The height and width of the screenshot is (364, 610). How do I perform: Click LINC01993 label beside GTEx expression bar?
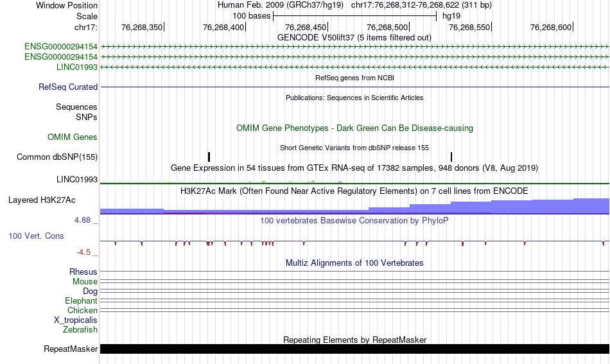click(76, 179)
